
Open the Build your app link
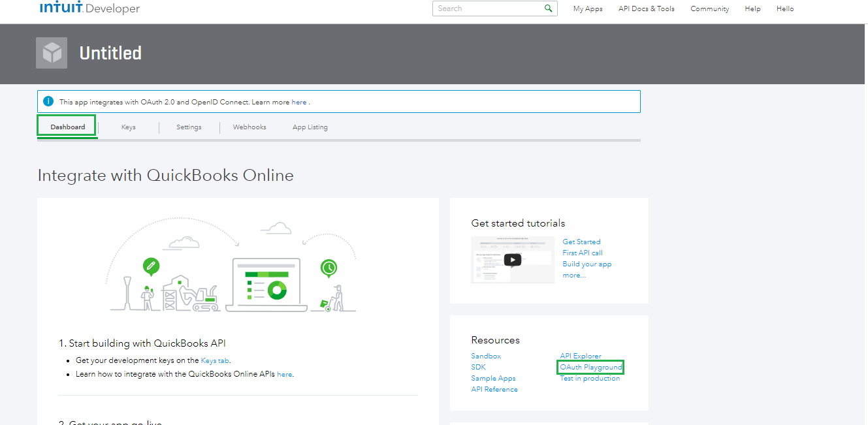click(587, 264)
